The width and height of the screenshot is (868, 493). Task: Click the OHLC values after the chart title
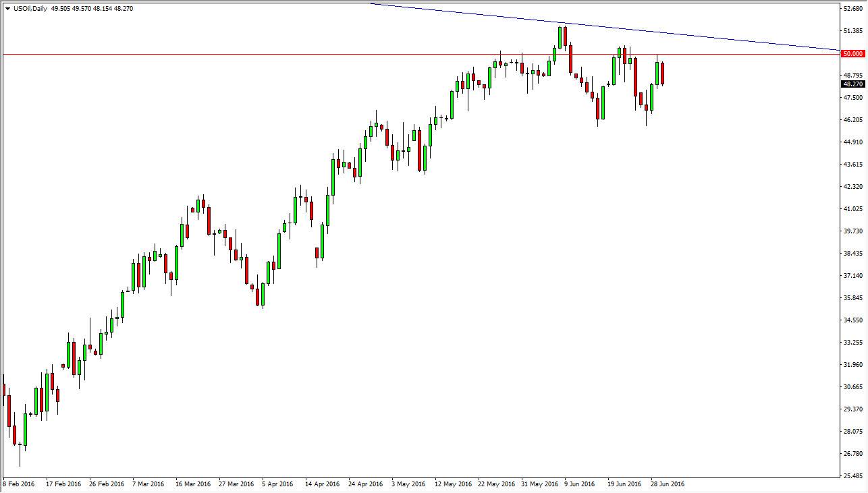[92, 9]
